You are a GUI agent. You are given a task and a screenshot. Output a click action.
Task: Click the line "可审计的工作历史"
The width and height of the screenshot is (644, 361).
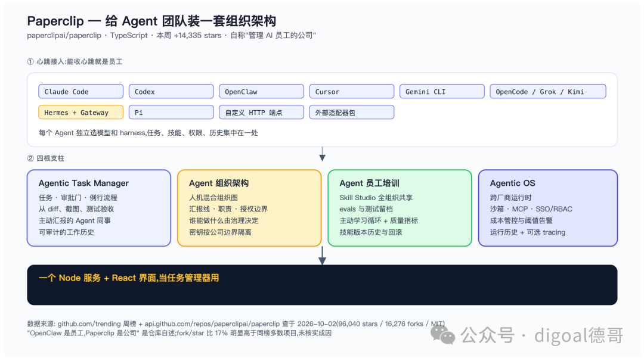tap(67, 232)
